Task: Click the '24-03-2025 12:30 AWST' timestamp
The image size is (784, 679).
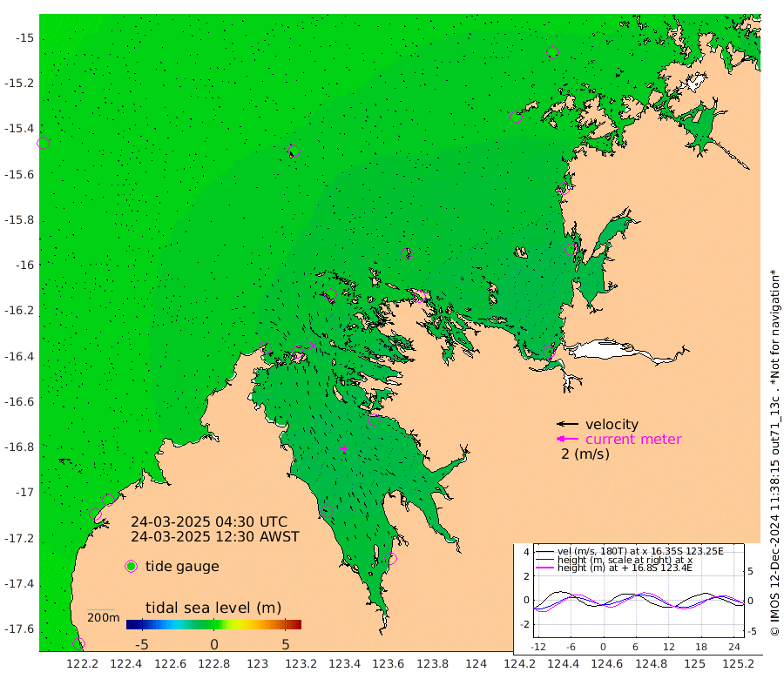Action: (x=215, y=536)
